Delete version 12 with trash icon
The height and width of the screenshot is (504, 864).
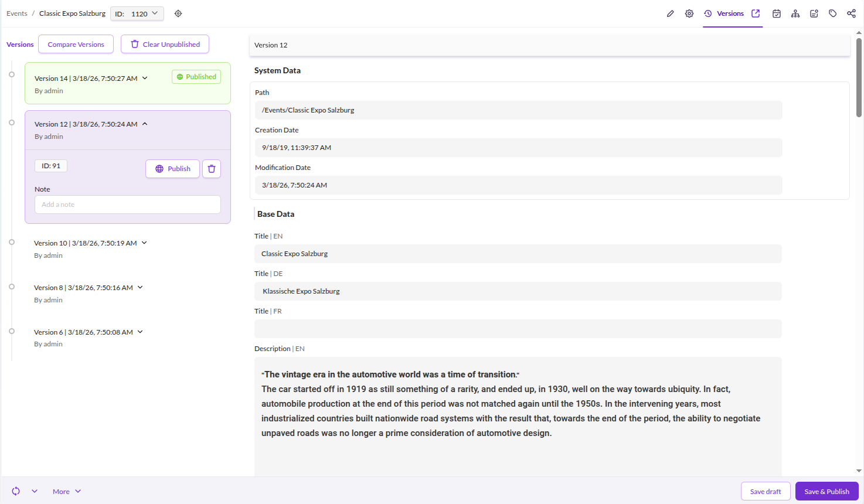(212, 169)
